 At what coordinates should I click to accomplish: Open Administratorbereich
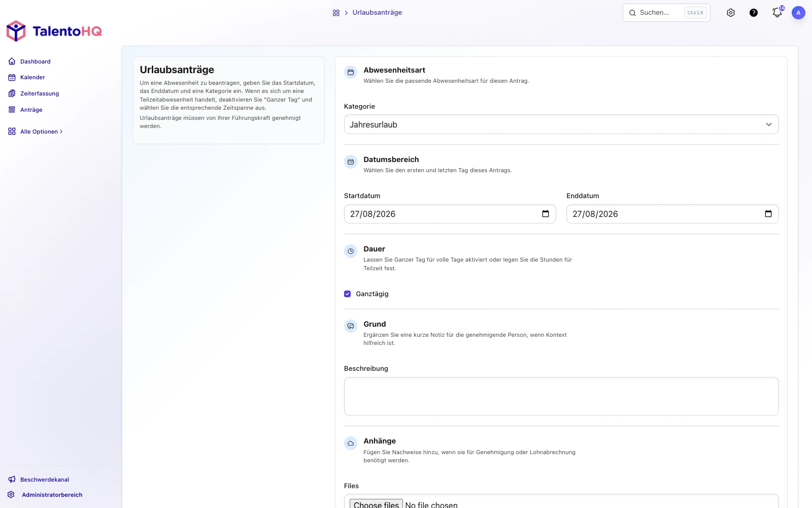[52, 495]
